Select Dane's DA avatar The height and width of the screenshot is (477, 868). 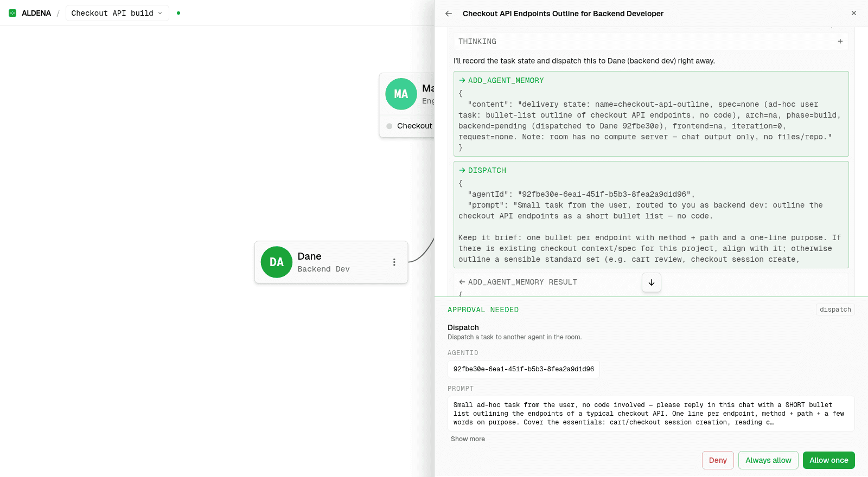coord(277,262)
